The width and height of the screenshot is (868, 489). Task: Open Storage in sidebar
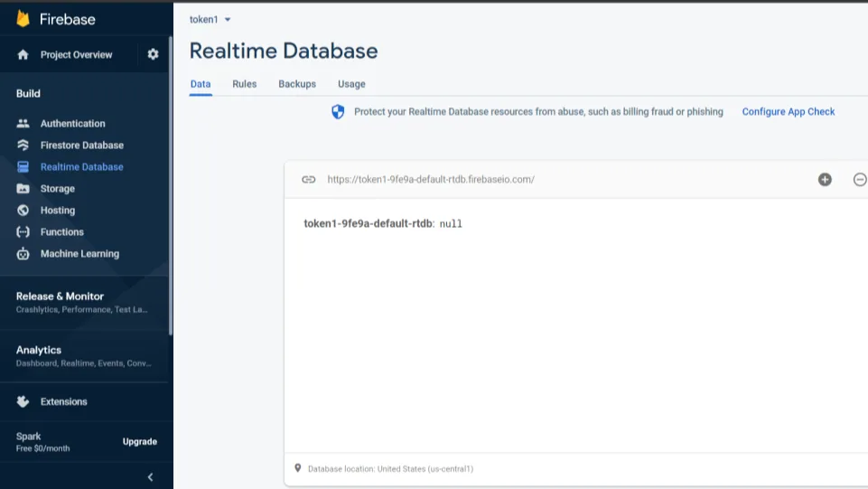tap(58, 188)
